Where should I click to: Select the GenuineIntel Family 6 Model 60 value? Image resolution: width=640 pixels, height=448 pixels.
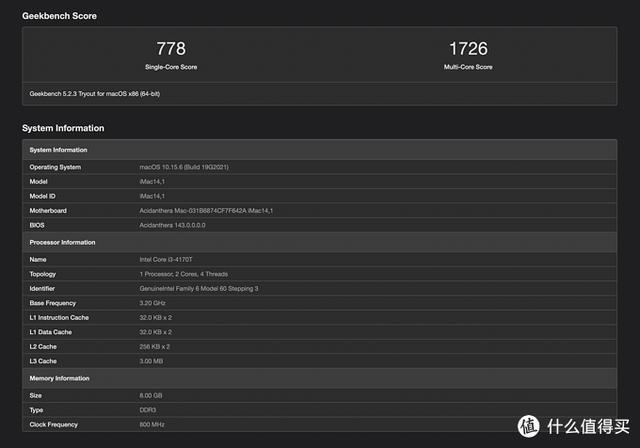point(199,288)
